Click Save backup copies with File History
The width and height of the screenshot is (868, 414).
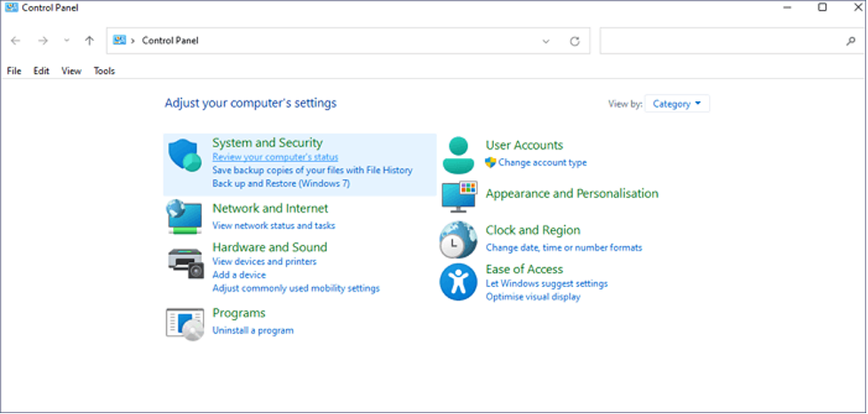point(312,171)
